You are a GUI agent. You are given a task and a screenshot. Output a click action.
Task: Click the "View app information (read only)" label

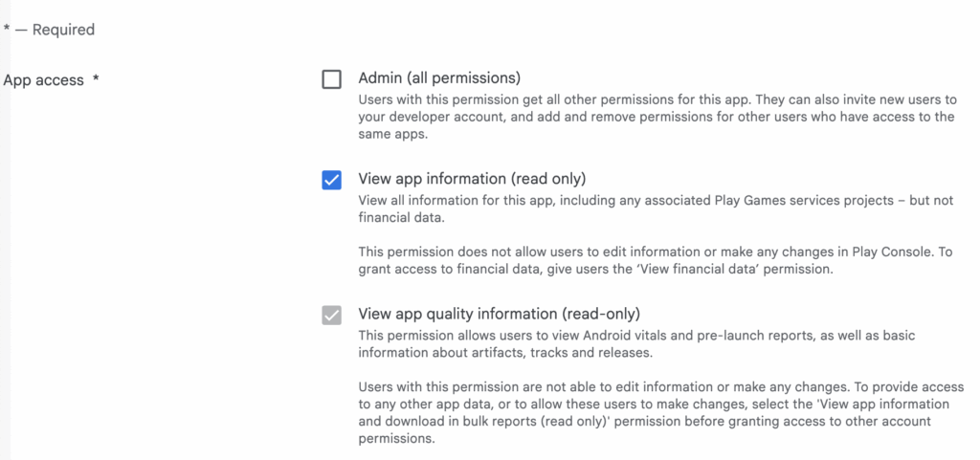[x=471, y=178]
